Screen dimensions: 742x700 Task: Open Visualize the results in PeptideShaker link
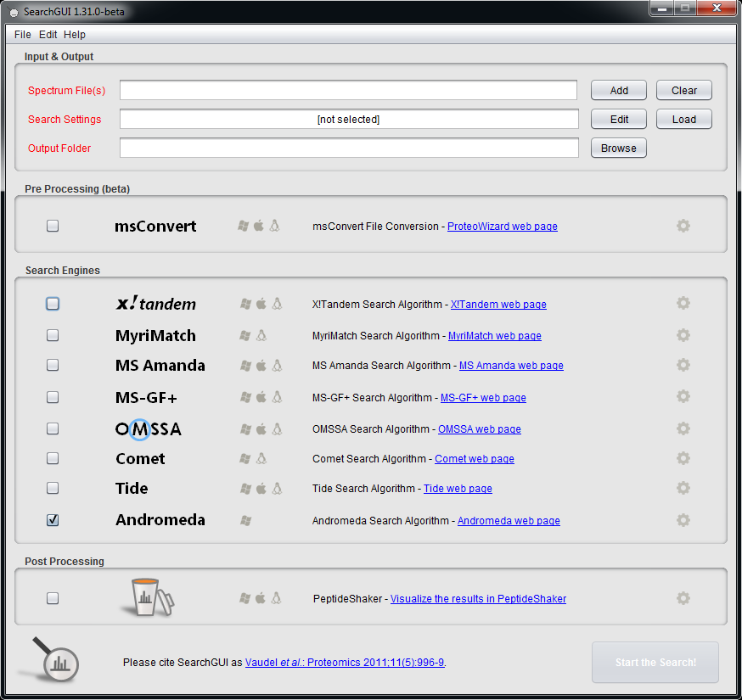(478, 599)
